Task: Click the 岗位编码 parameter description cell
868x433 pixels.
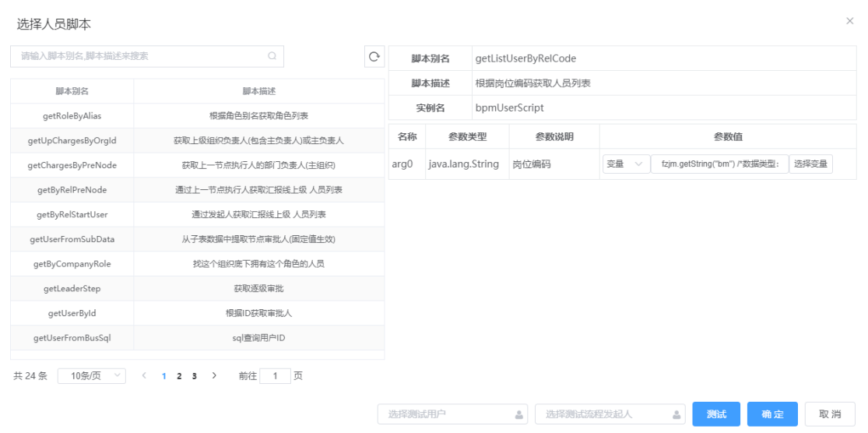Action: tap(554, 164)
